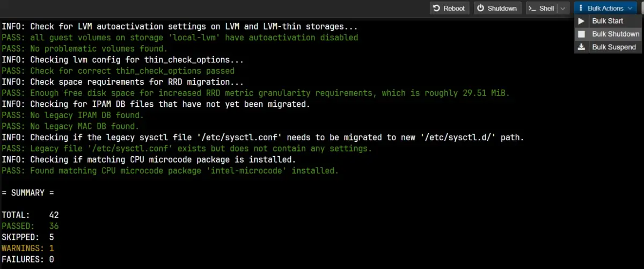644x269 pixels.
Task: Click the green PASSED: 36 line
Action: tap(30, 226)
